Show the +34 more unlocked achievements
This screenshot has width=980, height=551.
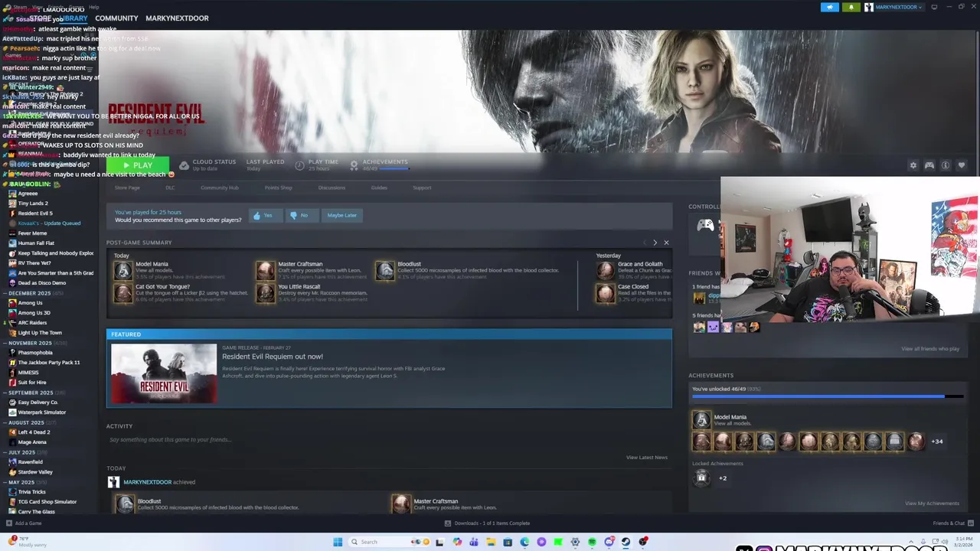point(936,442)
